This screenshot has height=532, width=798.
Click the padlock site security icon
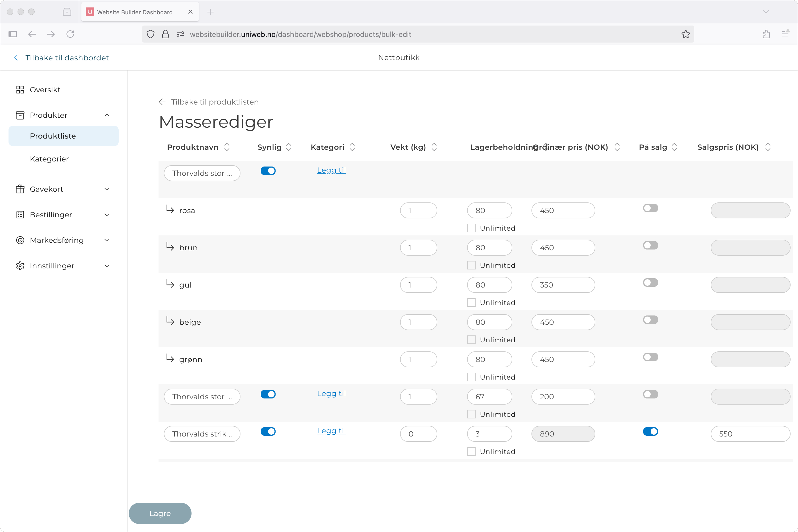click(x=165, y=34)
